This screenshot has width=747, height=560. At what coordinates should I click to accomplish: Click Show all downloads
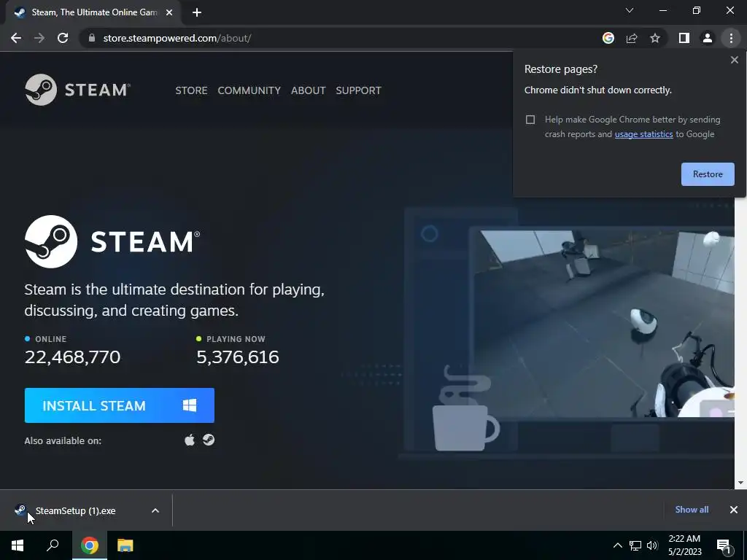[x=692, y=510]
